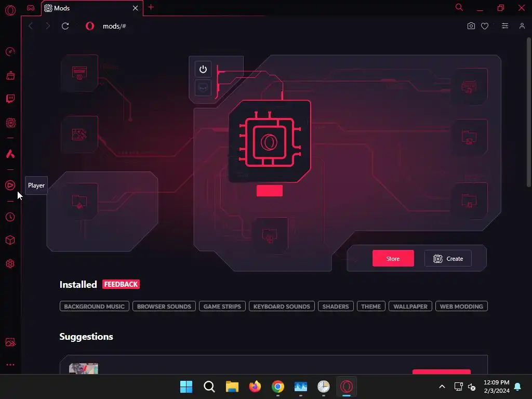The height and width of the screenshot is (399, 532).
Task: Open the Windows Start menu
Action: coord(187,387)
